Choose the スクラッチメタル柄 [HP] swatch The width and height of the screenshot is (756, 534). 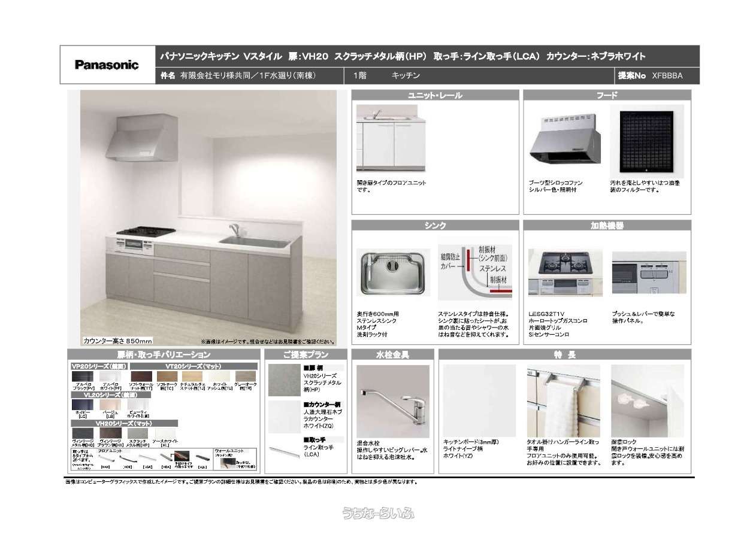(x=137, y=433)
